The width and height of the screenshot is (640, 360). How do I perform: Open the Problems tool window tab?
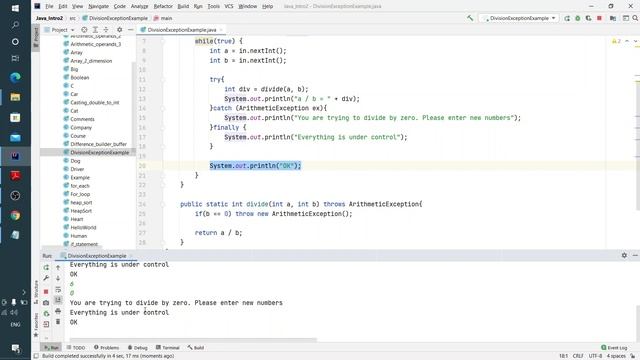click(106, 347)
